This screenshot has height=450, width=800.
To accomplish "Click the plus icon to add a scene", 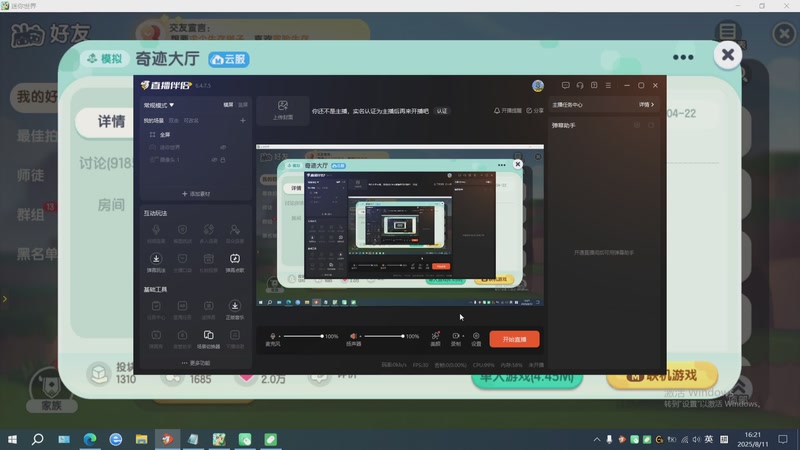I will tap(243, 120).
